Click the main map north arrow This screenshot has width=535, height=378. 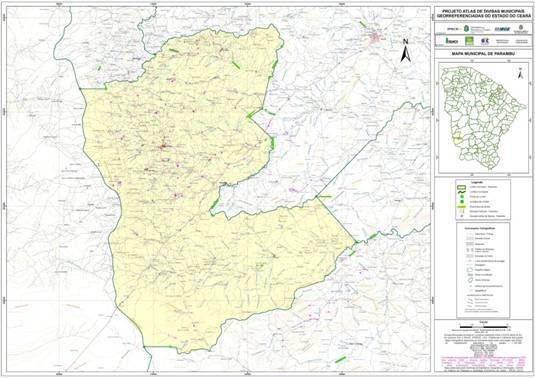405,51
